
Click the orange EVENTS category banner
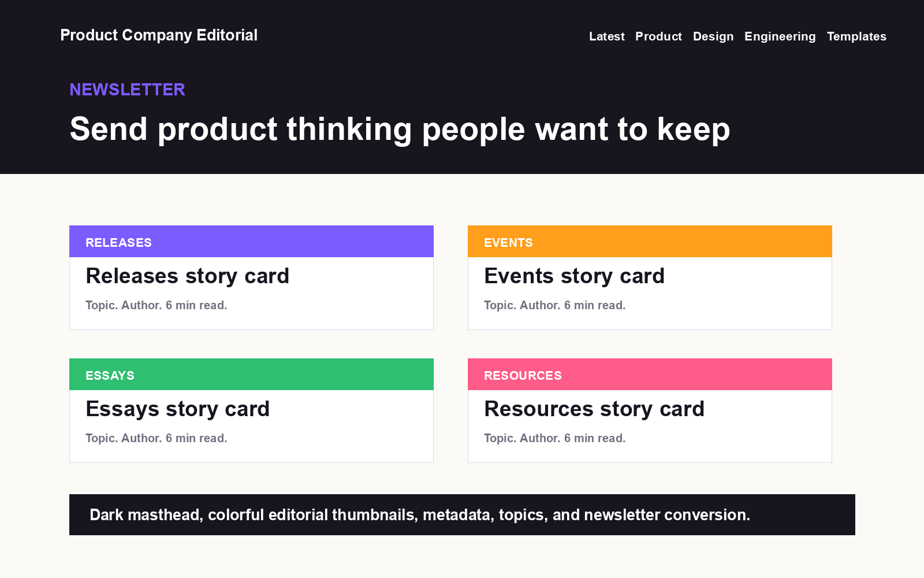pyautogui.click(x=650, y=242)
